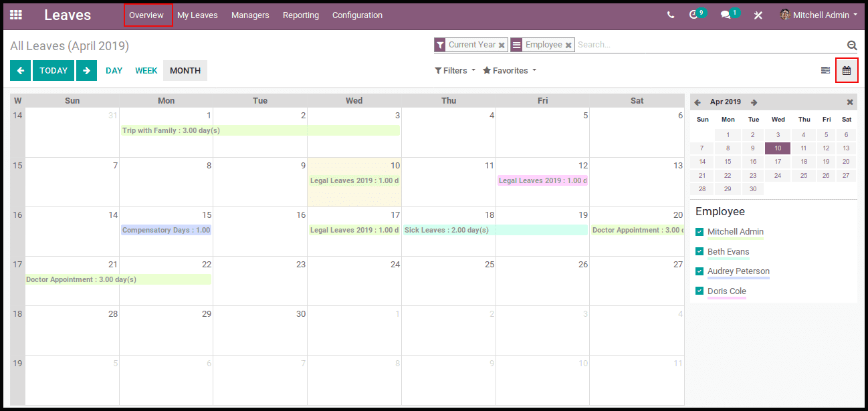
Task: Open the Favorites dropdown
Action: click(x=510, y=70)
